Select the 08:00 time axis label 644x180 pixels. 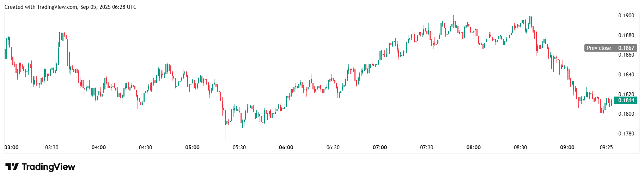[x=473, y=147]
